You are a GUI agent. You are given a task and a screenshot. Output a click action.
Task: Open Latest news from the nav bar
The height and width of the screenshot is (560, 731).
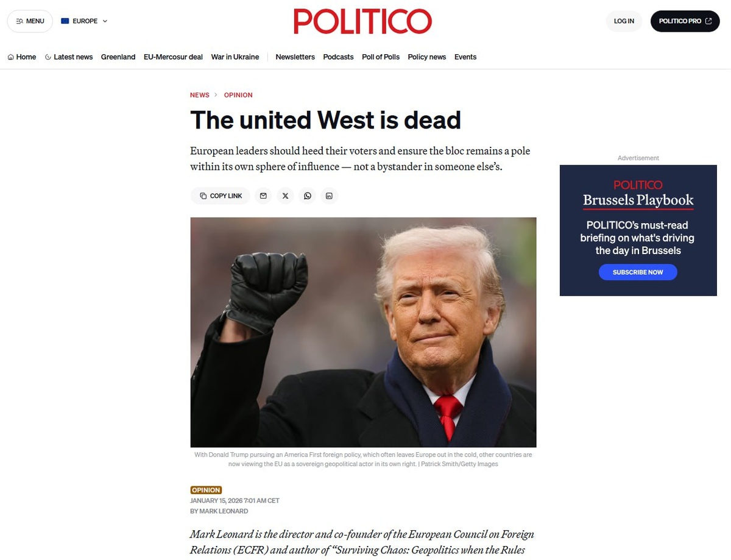pyautogui.click(x=69, y=57)
